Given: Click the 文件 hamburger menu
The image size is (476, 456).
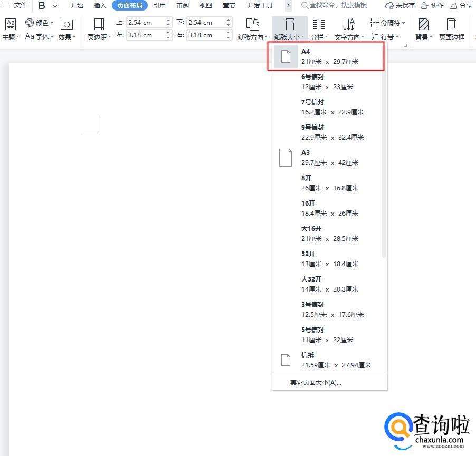Looking at the screenshot, I should [15, 5].
